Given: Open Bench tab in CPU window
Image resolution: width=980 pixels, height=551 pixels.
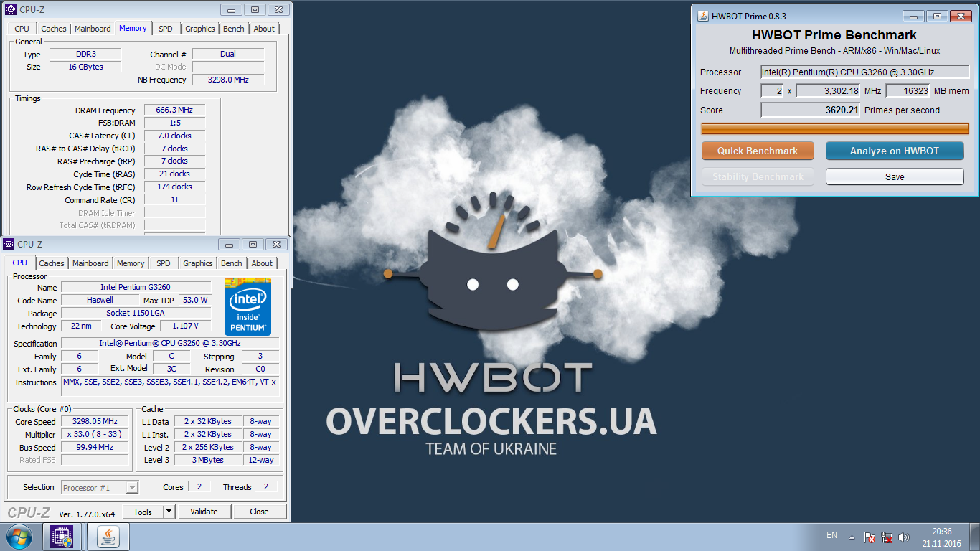Looking at the screenshot, I should coord(232,263).
